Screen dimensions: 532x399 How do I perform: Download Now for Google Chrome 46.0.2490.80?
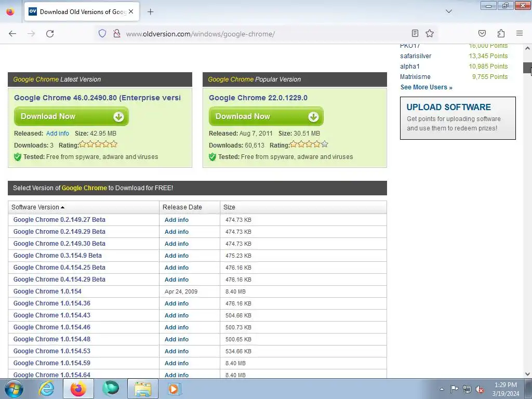(x=72, y=116)
